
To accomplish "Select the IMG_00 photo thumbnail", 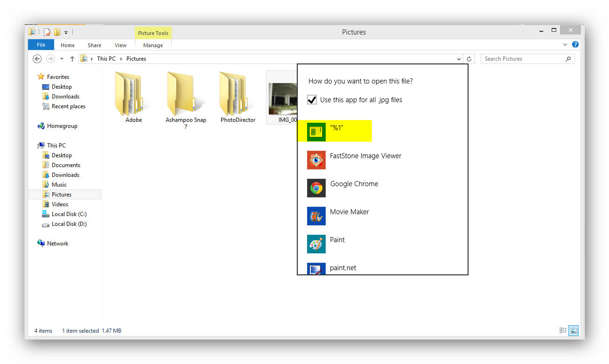I will pyautogui.click(x=283, y=98).
